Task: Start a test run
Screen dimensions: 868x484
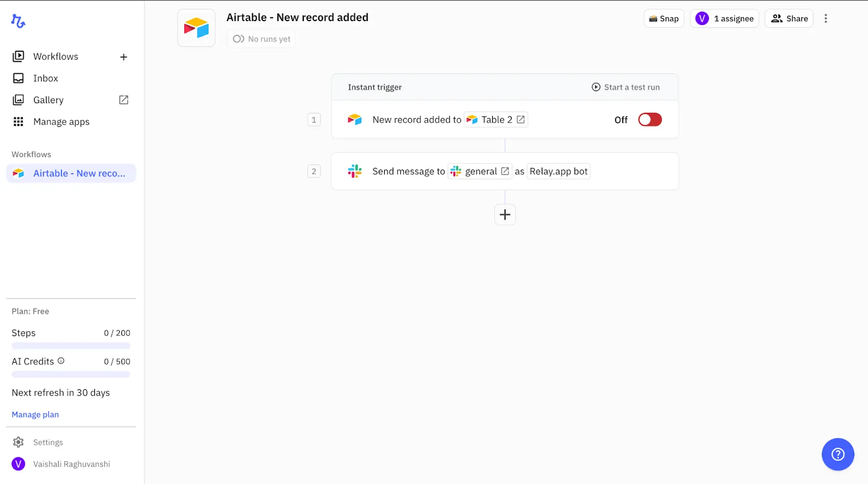Action: point(626,87)
